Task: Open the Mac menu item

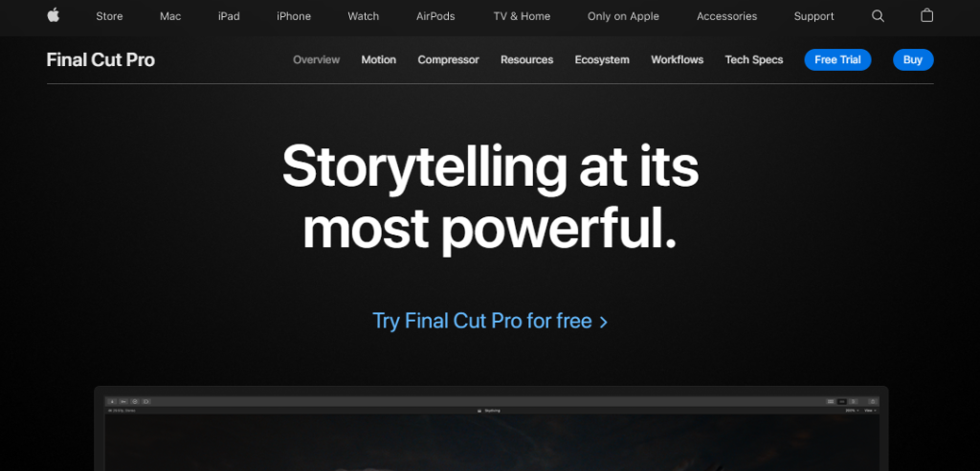Action: tap(170, 16)
